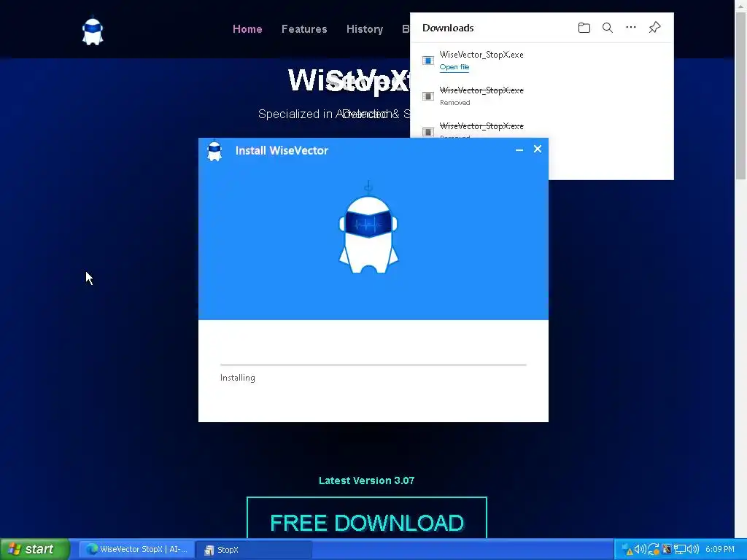The height and width of the screenshot is (560, 747).
Task: Close the Install WiseVector window
Action: pos(538,149)
